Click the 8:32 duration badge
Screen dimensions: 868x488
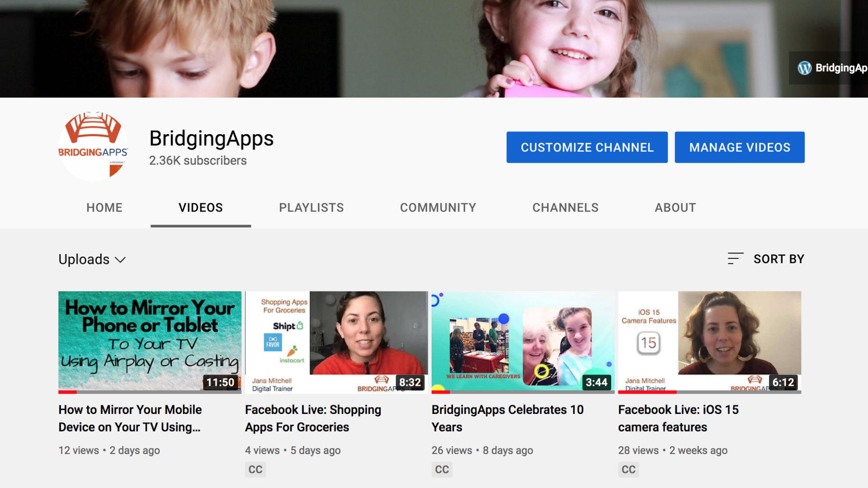(410, 382)
